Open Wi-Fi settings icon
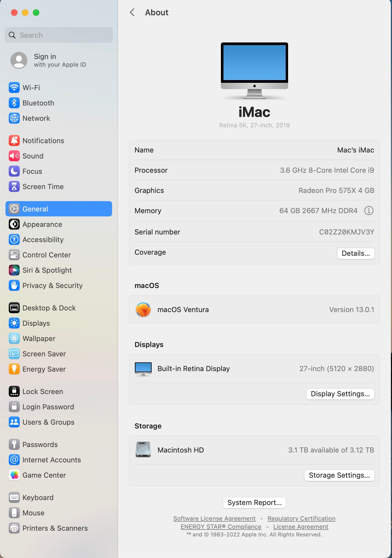The image size is (392, 558). [14, 88]
